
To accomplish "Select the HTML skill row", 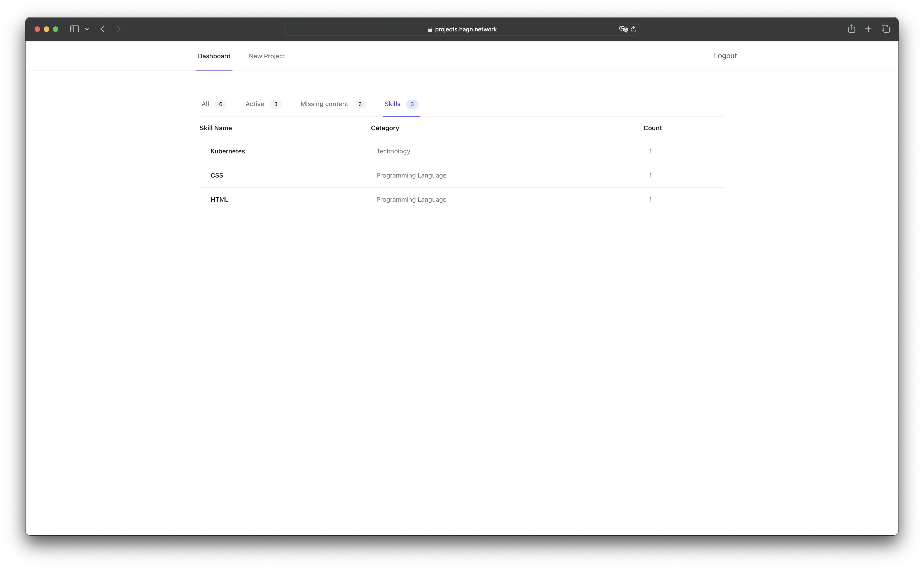I will [x=220, y=199].
